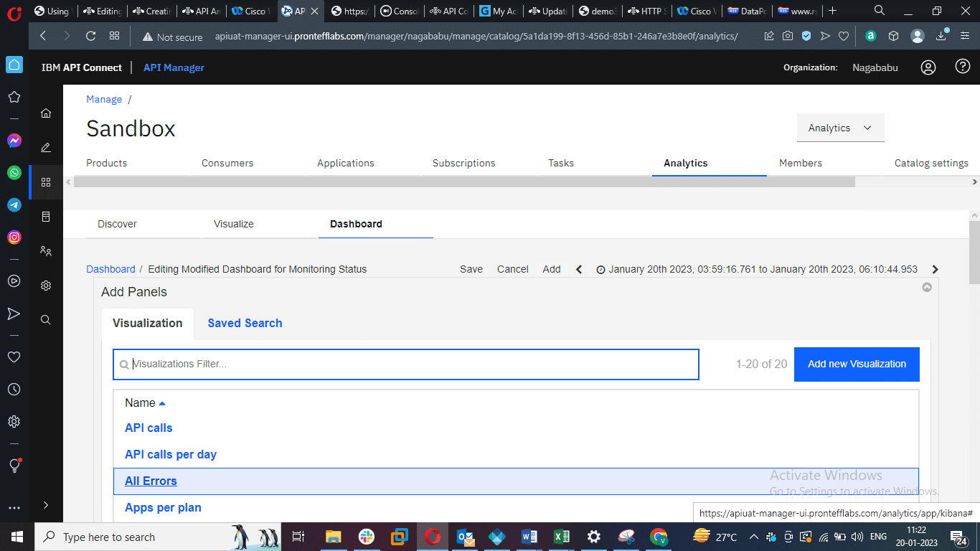Screen dimensions: 980x551
Task: Click the horizontal scrollbar under catalog tabs
Action: click(464, 182)
